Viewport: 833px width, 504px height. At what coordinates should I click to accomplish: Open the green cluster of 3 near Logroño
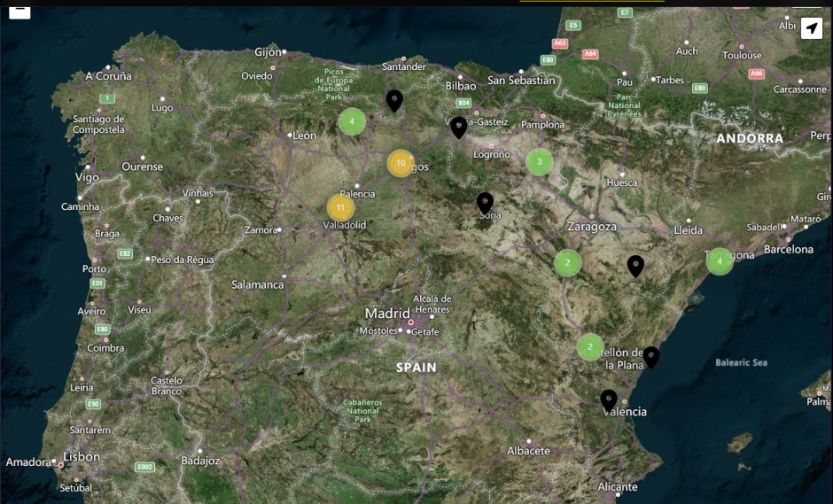pyautogui.click(x=539, y=162)
